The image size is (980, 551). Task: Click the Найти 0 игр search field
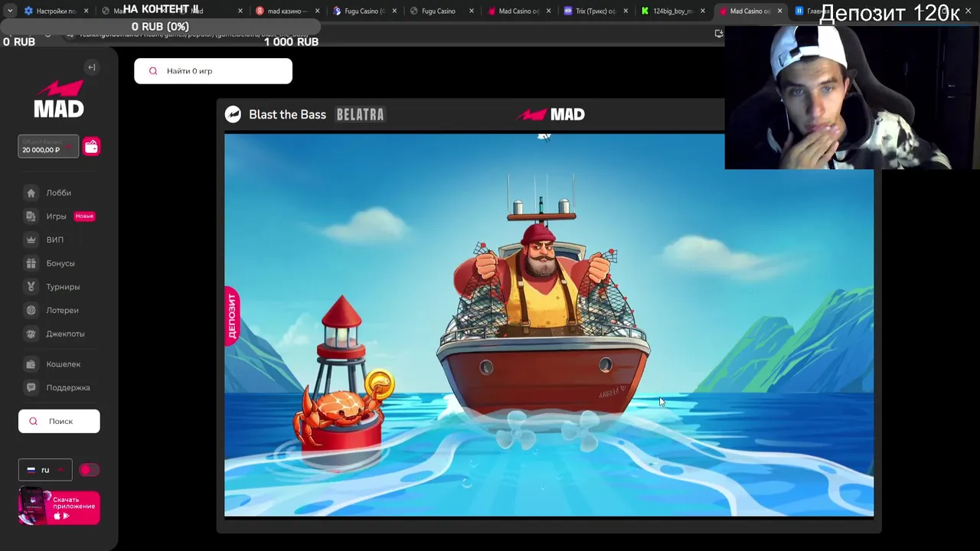coord(213,71)
